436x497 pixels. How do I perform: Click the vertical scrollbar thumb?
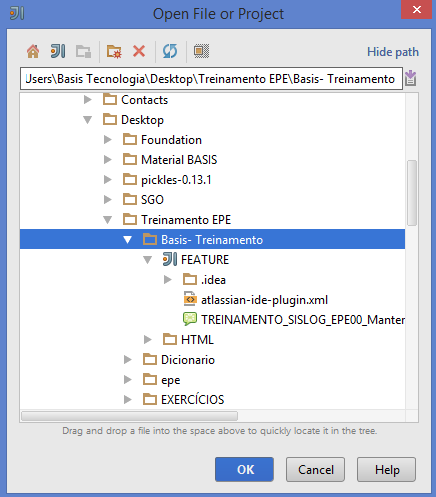tap(412, 193)
